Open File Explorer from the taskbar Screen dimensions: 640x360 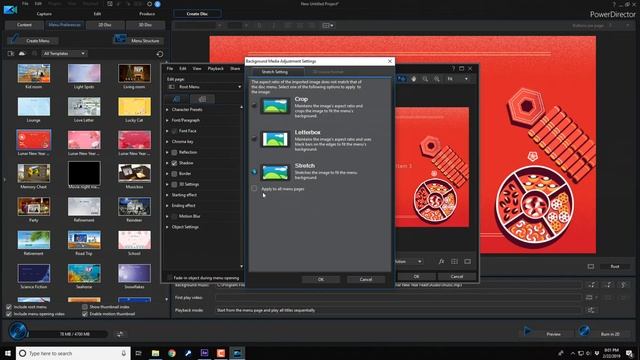[x=156, y=353]
